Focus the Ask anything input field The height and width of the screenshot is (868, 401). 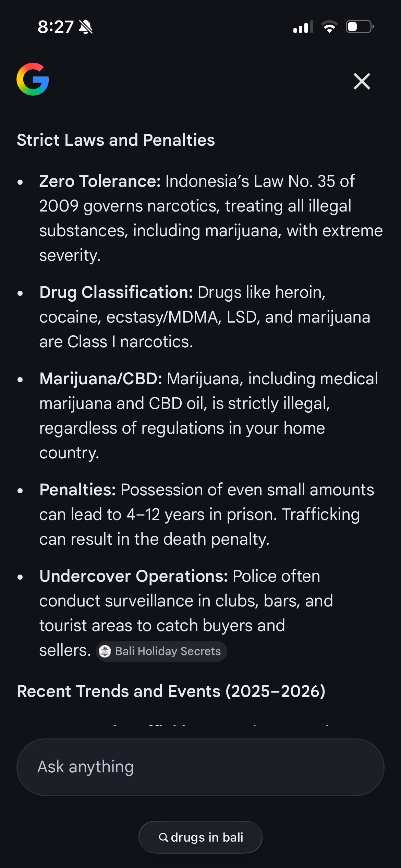pos(200,767)
